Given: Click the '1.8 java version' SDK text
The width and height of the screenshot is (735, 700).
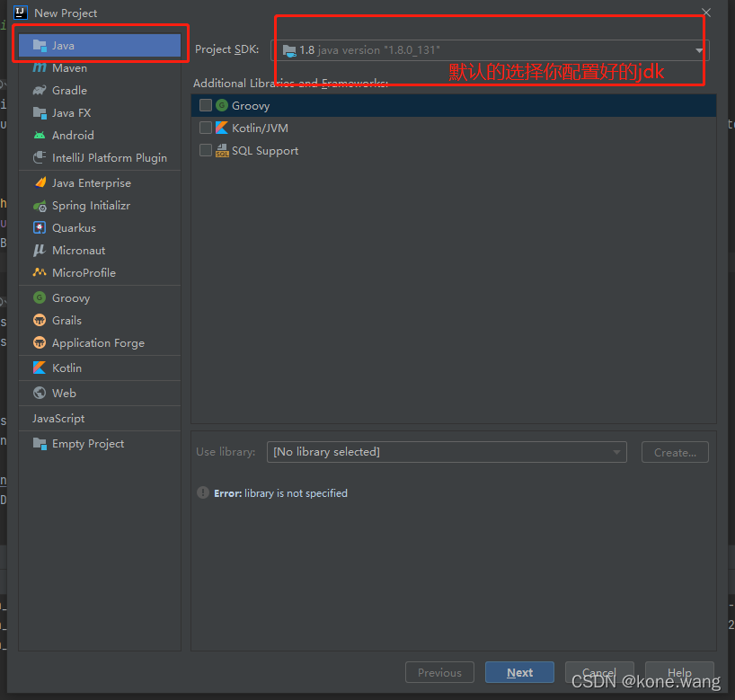Looking at the screenshot, I should tap(370, 50).
